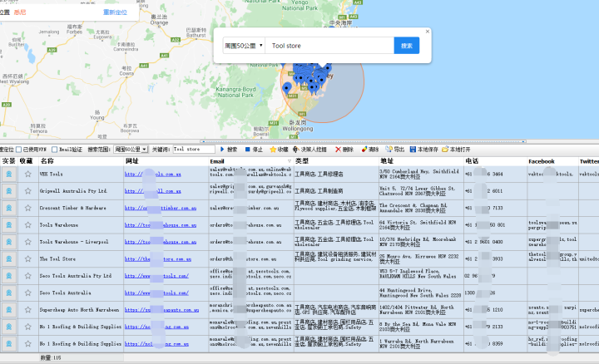The image size is (599, 364).
Task: Click the 重新定位 relocate link
Action: click(115, 12)
